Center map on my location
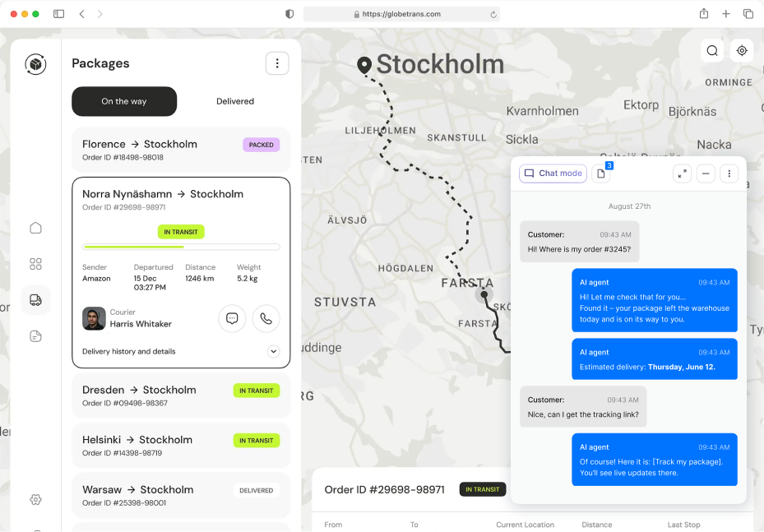This screenshot has height=532, width=764. click(742, 51)
